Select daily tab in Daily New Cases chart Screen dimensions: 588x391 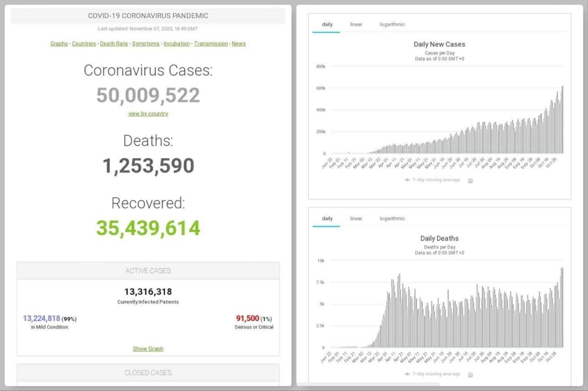pyautogui.click(x=327, y=24)
